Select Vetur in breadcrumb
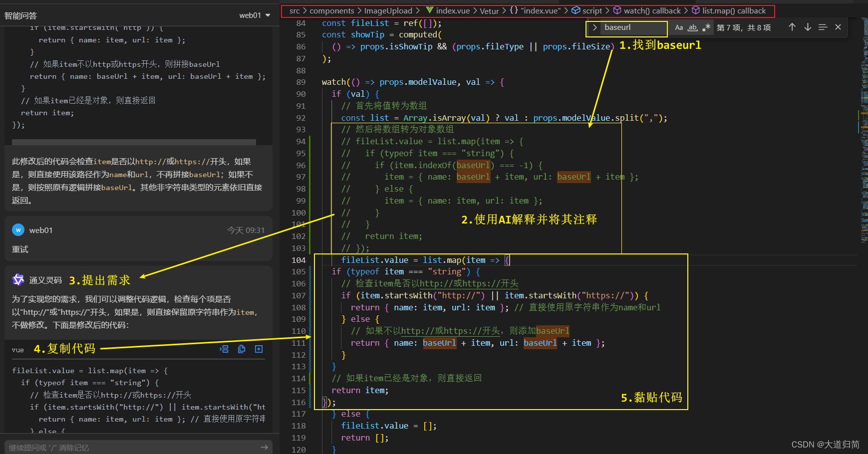The height and width of the screenshot is (454, 868). (489, 11)
